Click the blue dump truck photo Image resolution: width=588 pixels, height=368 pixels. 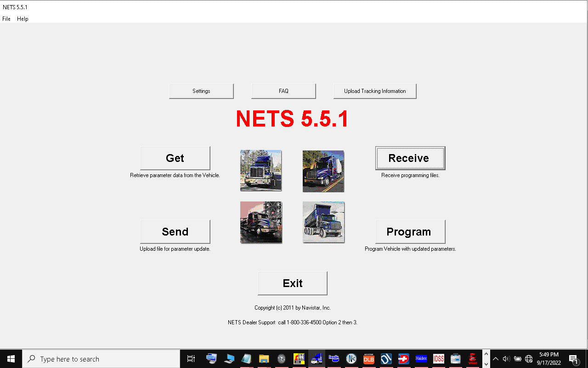(323, 222)
